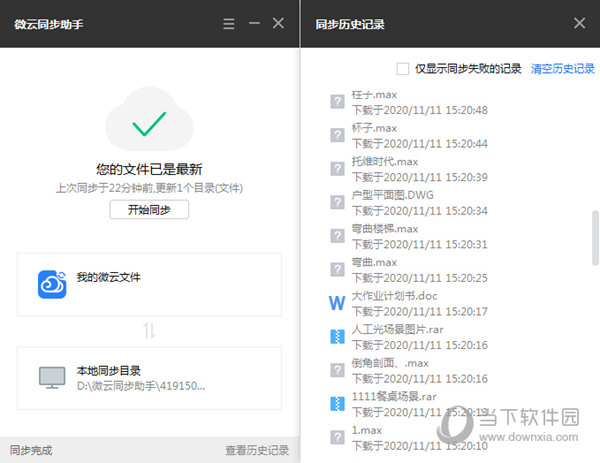Select the 1.max file name
This screenshot has width=600, height=463.
pyautogui.click(x=367, y=430)
